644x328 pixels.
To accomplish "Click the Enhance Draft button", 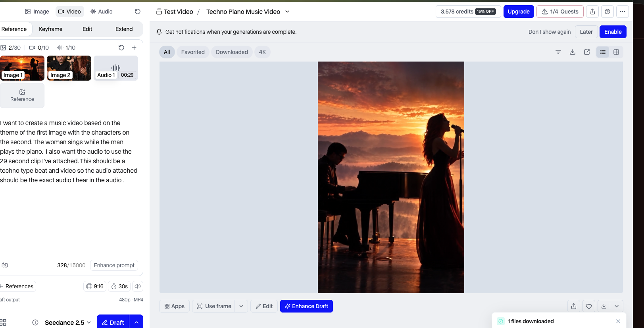I will 306,306.
